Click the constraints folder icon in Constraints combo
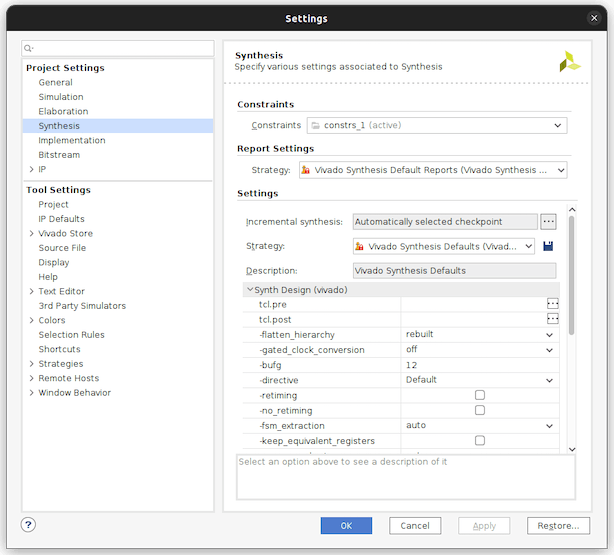Image resolution: width=614 pixels, height=555 pixels. [316, 126]
